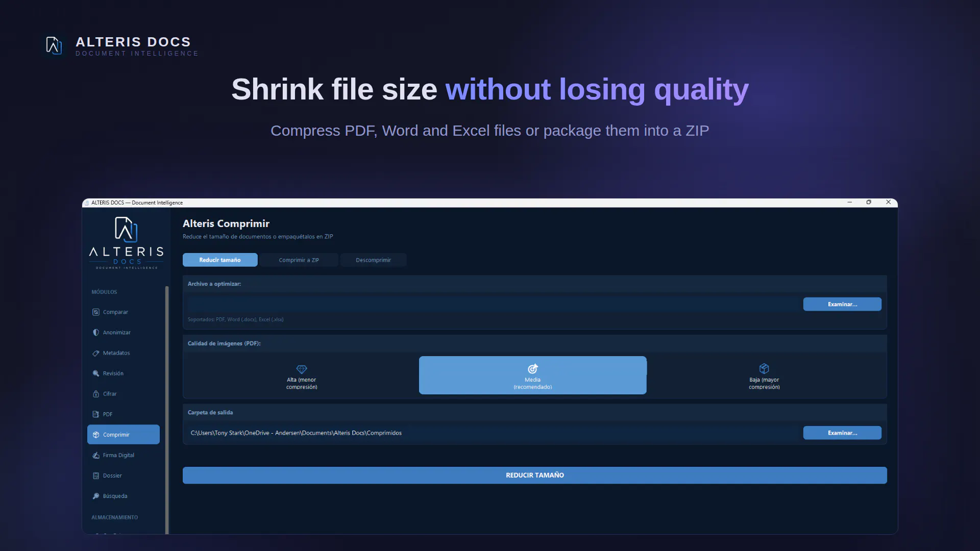Click the 'Soportados: PDF, Word (.docx), Excel (.xlsx)' text
This screenshot has height=551, width=980.
(235, 320)
